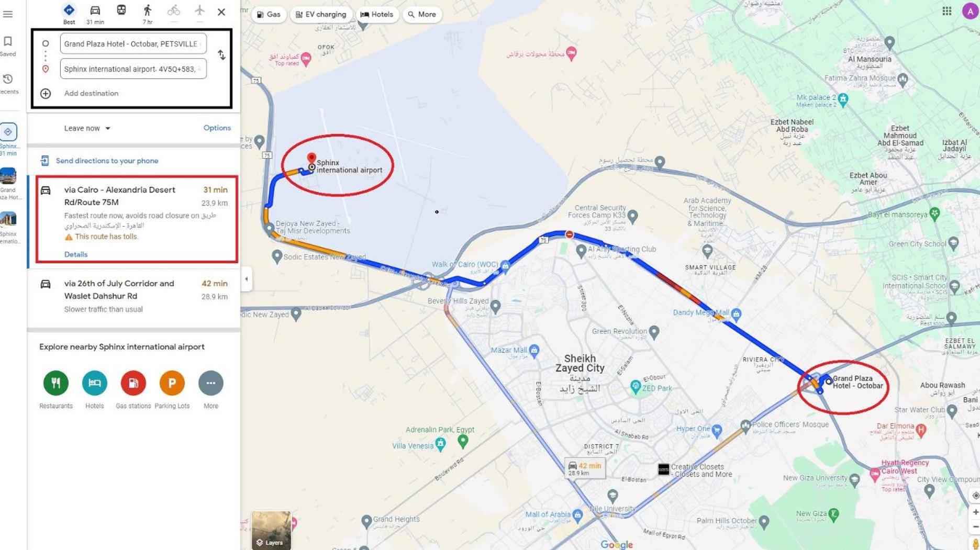This screenshot has width=980, height=550.
Task: Click the Add destination field
Action: (x=91, y=93)
